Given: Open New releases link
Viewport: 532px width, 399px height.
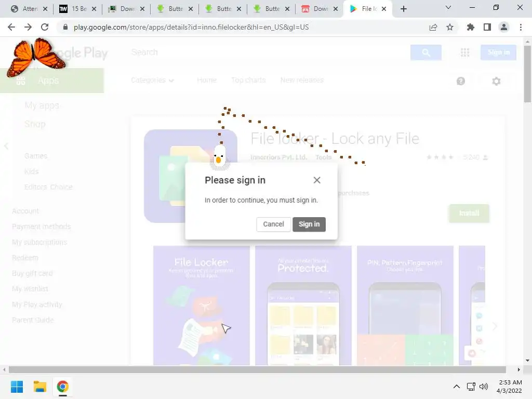Looking at the screenshot, I should click(x=302, y=81).
